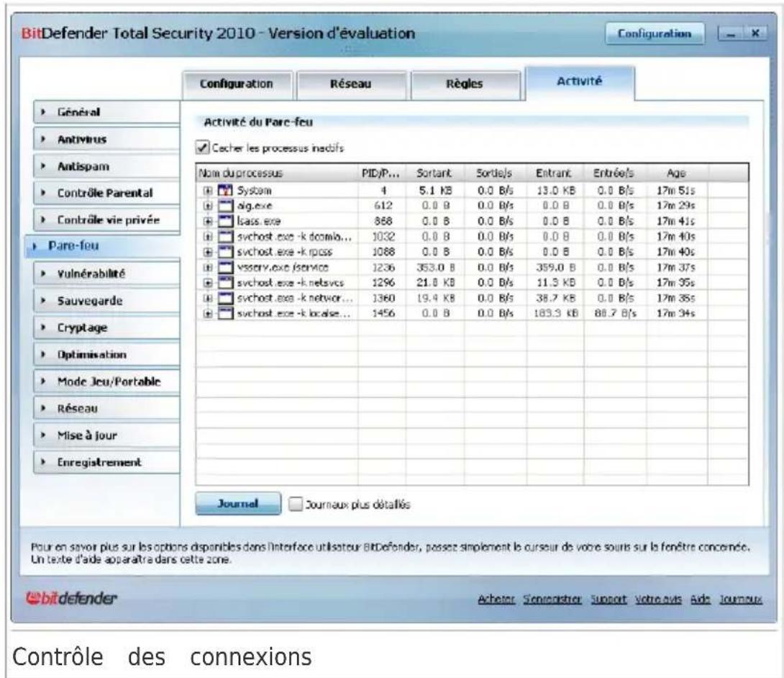The image size is (784, 678).
Task: Click the alg.exe process window icon
Action: pyautogui.click(x=226, y=206)
